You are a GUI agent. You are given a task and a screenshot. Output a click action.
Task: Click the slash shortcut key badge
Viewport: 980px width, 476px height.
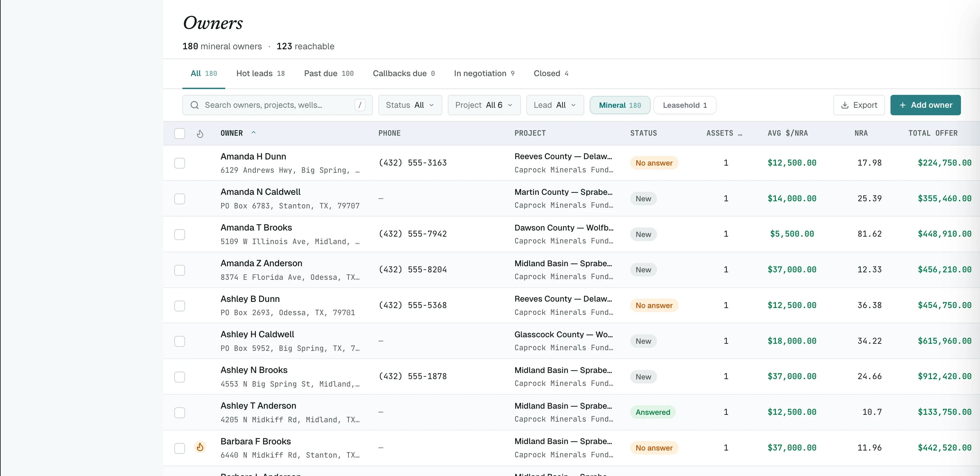(360, 105)
